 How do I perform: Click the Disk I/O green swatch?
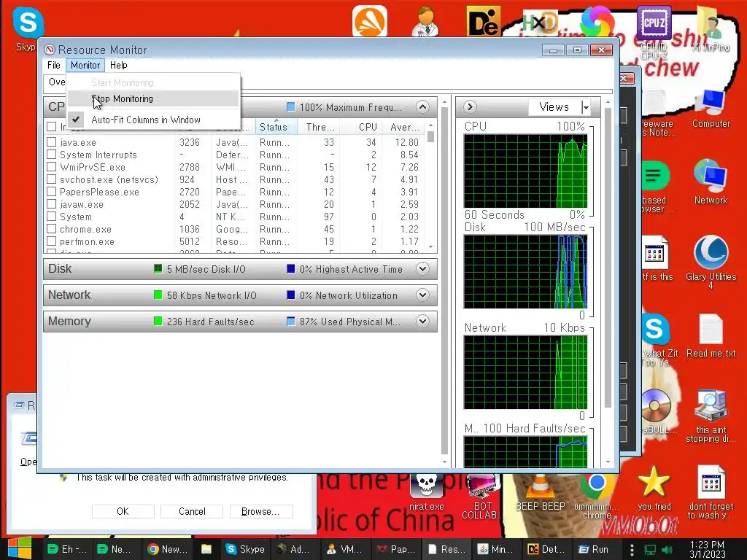[x=158, y=268]
